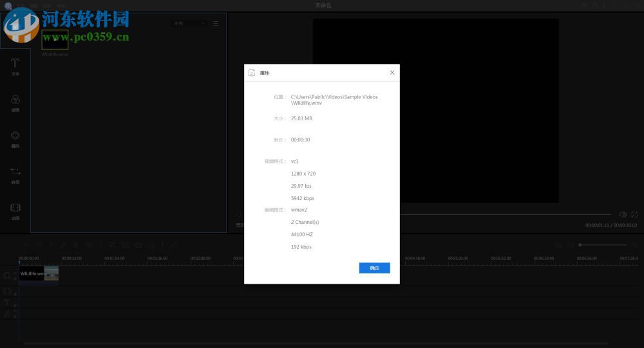Click the preview playback progress bar
The image size is (644, 348).
(x=505, y=215)
